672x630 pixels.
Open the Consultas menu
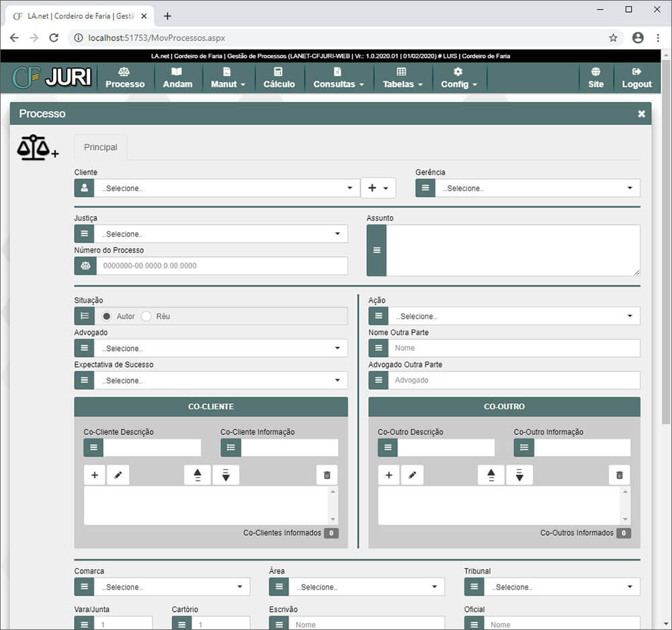click(x=338, y=78)
